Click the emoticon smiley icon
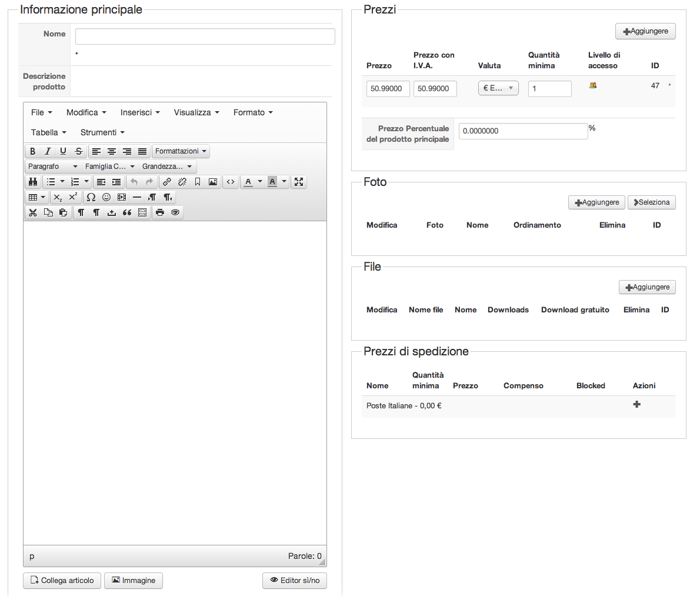The width and height of the screenshot is (700, 596). point(106,197)
